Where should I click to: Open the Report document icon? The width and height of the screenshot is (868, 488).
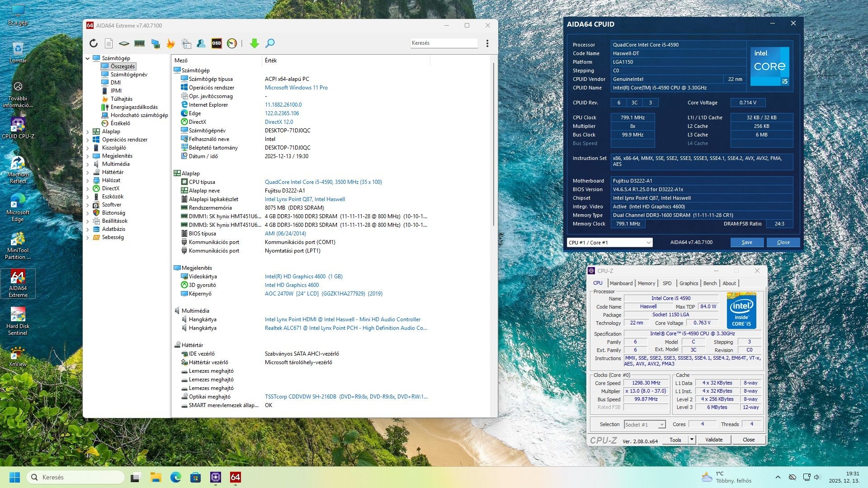point(108,43)
